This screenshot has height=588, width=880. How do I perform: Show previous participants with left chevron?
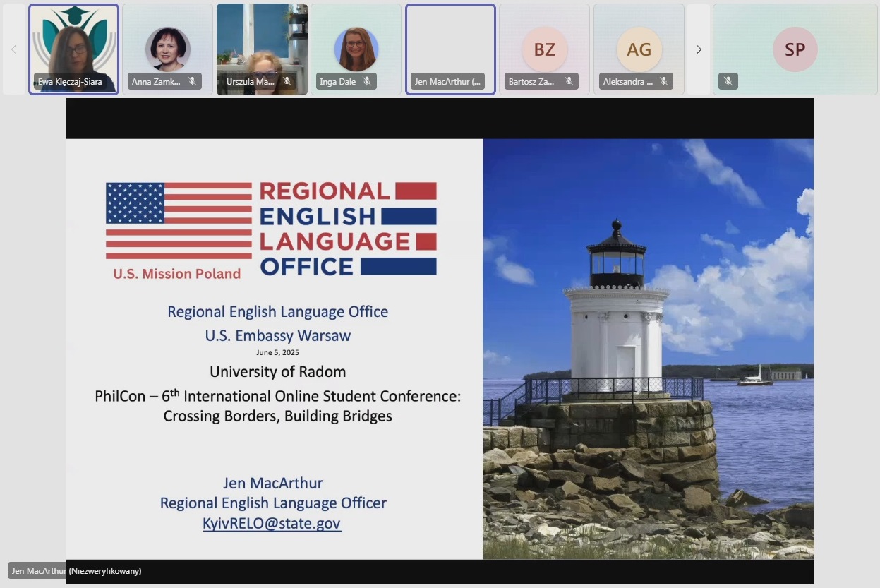[13, 49]
